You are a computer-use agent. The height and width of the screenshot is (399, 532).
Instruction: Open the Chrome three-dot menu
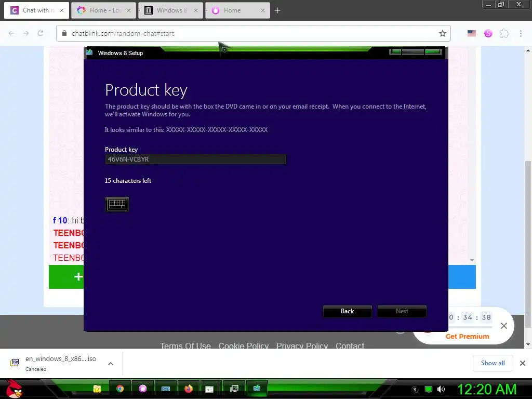(521, 33)
